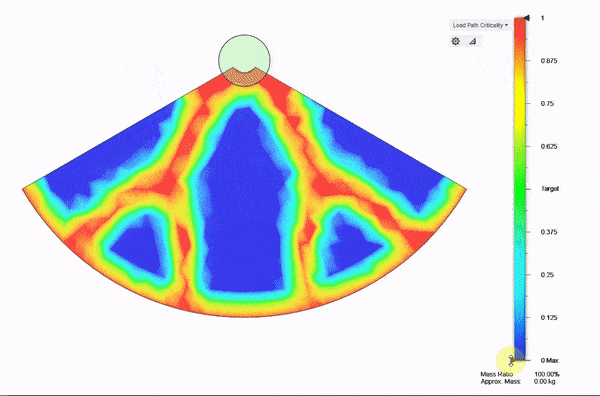Select the bottom slider handle at 0 Max
This screenshot has width=600, height=396.
tap(511, 360)
